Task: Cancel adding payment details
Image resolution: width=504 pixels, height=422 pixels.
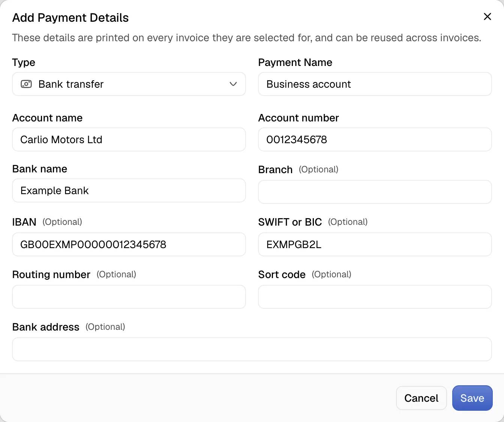Action: [x=421, y=398]
